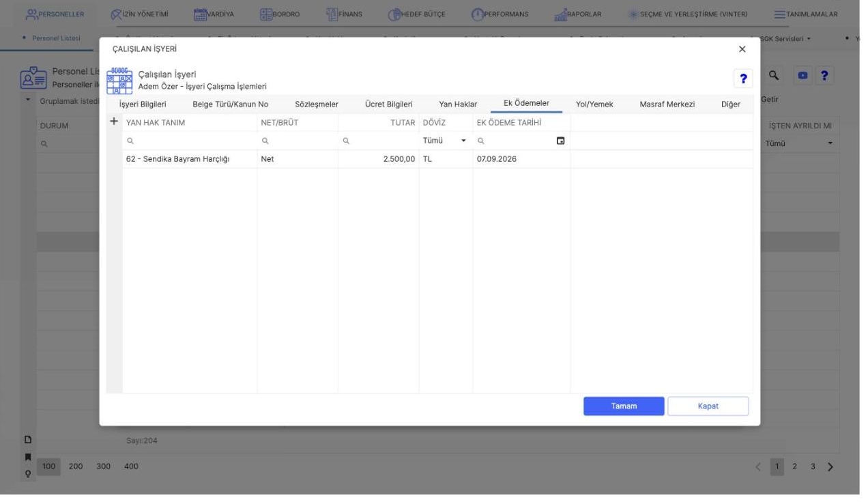Switch to the Masraf Merkezi tab
868x502 pixels.
(x=667, y=104)
